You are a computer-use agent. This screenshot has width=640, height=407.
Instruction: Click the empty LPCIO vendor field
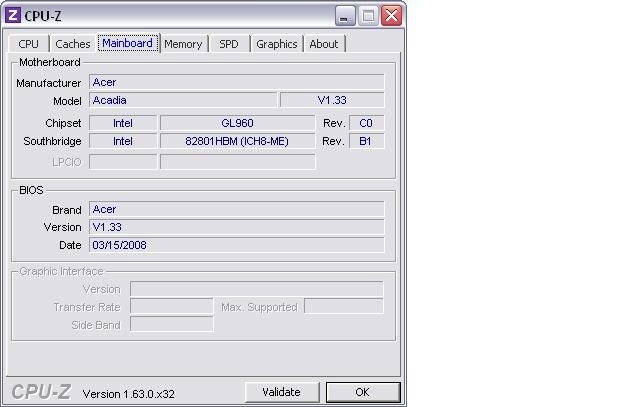click(x=123, y=162)
